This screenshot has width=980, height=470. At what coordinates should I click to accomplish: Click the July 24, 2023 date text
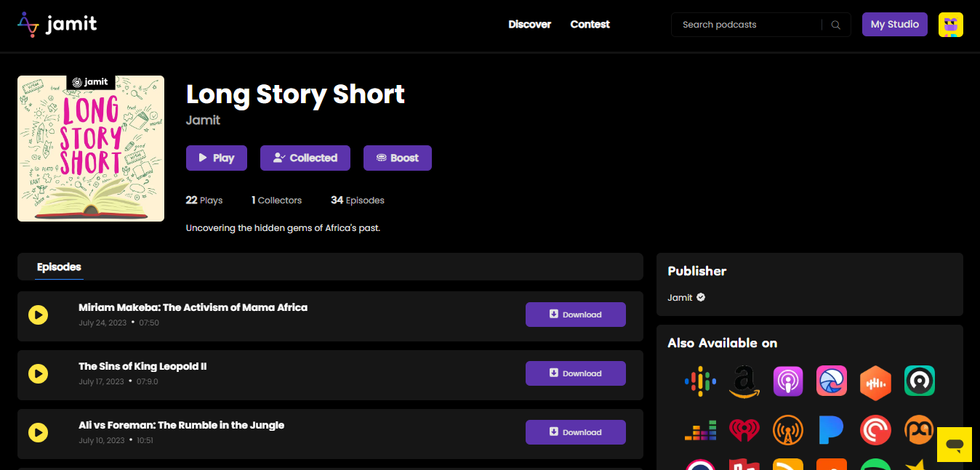pos(103,323)
